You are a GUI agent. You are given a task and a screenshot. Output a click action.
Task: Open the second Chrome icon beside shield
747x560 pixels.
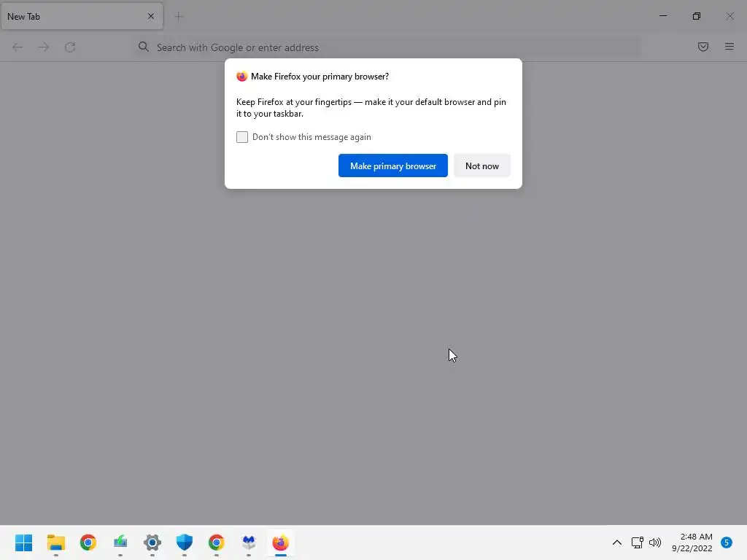coord(216,542)
